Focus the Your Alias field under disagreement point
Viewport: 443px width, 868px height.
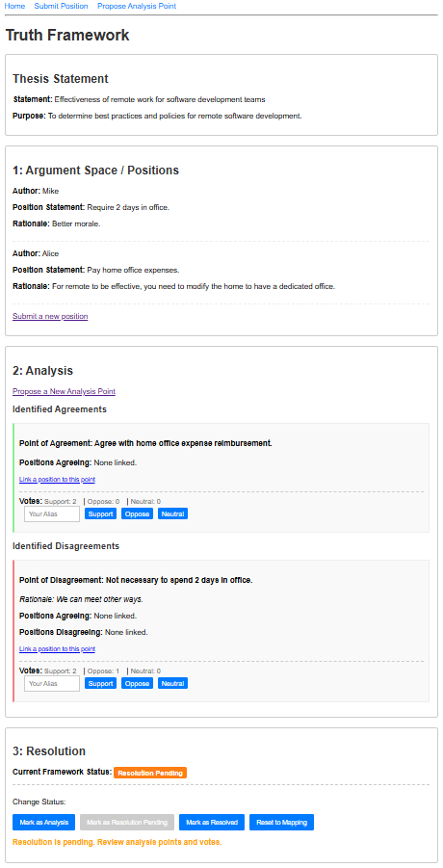tap(52, 684)
